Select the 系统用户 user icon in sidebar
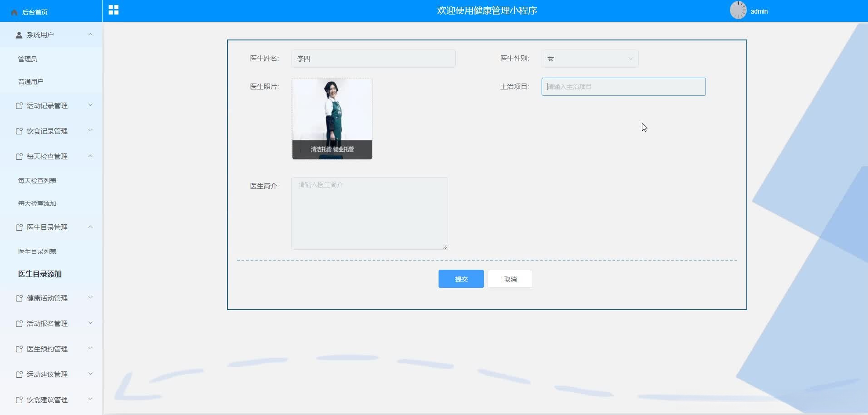 [x=19, y=35]
